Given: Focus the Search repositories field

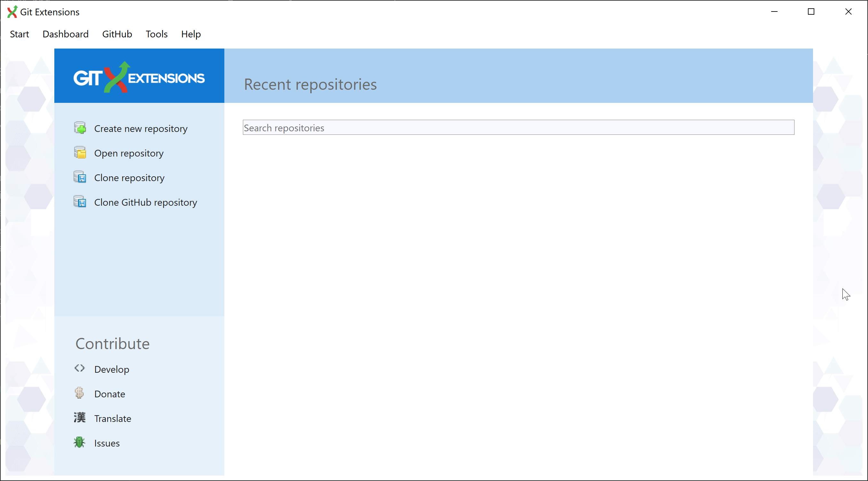Looking at the screenshot, I should 518,128.
